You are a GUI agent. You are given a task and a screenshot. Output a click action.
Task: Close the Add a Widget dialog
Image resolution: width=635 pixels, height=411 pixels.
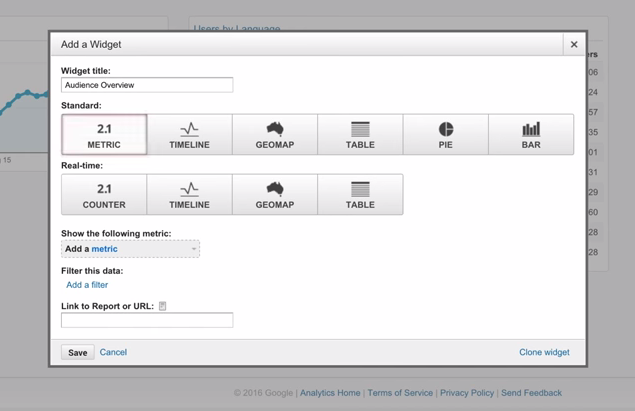574,45
